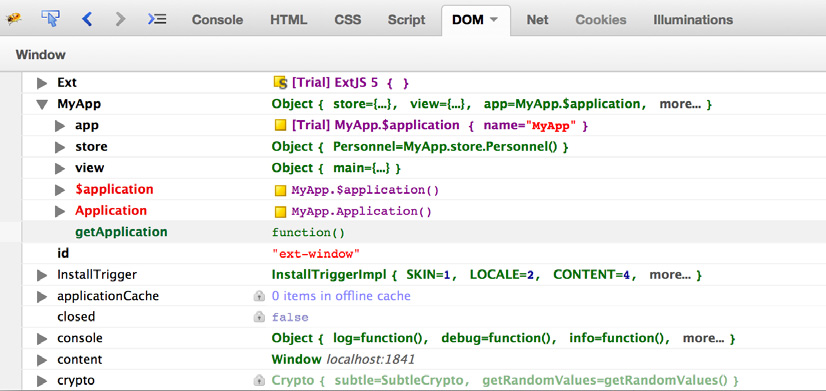Go back with the blue left arrow
The height and width of the screenshot is (391, 826).
(x=87, y=19)
